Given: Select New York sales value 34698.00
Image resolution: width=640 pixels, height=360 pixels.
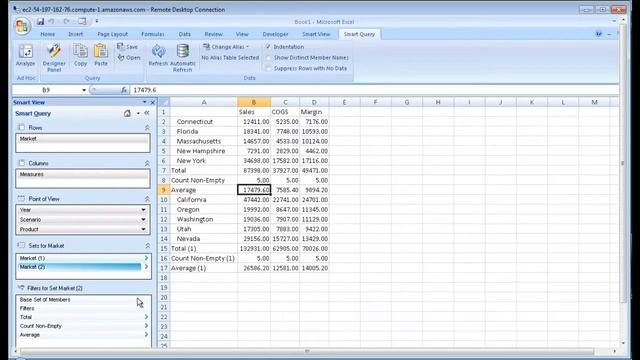Looking at the screenshot, I should point(254,160).
